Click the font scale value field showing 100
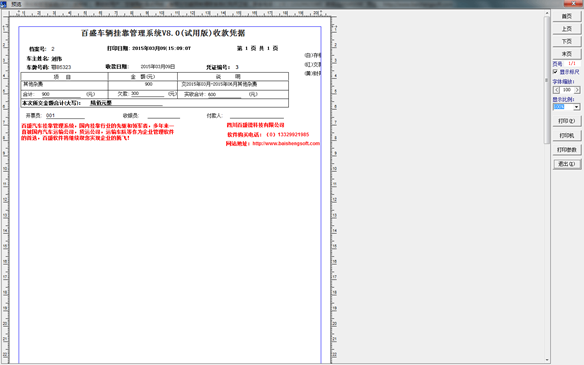 click(x=566, y=90)
